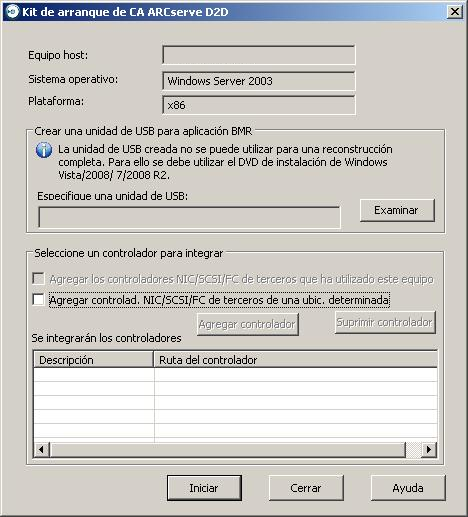Enable adding drivers from a specific location
Screen dimensions: 468x517
tap(38, 299)
